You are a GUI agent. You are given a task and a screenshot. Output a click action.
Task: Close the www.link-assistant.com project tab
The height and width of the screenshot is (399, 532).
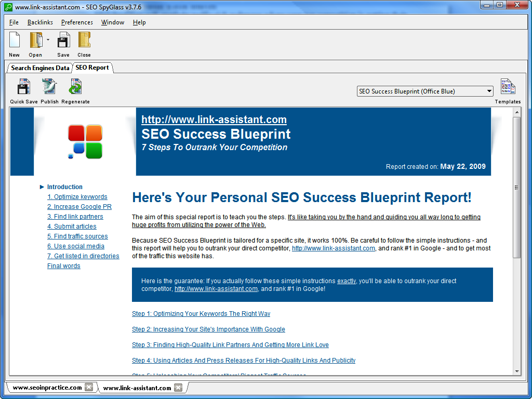(178, 388)
